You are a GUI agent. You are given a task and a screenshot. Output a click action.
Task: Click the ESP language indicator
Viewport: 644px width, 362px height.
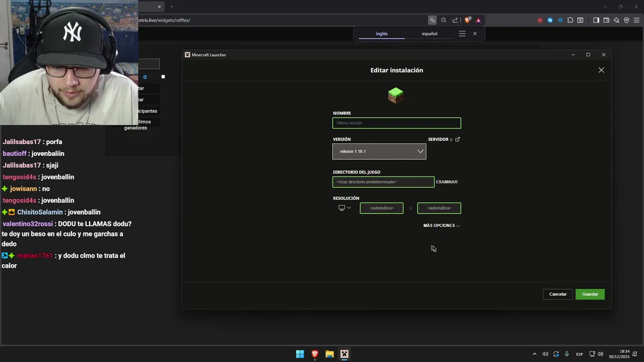(580, 354)
